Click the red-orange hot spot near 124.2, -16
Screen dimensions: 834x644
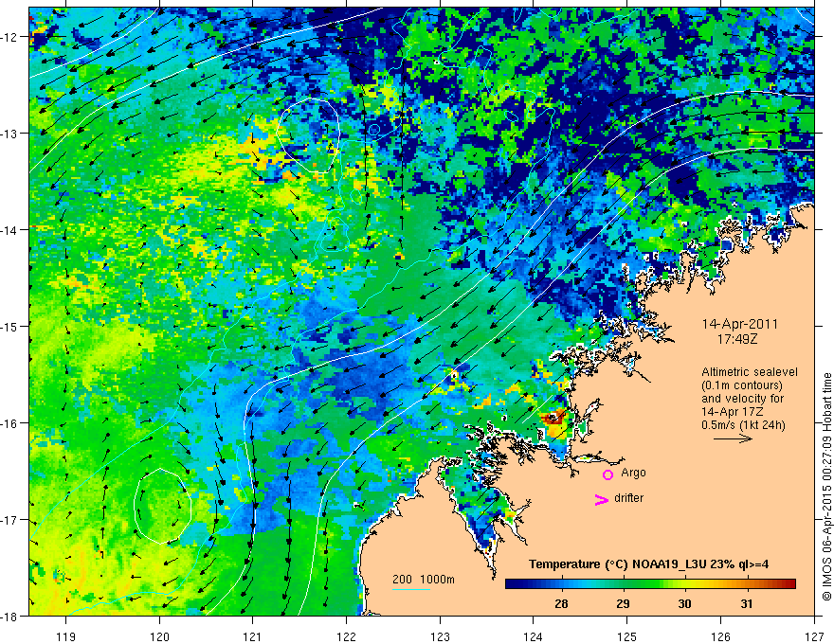coord(553,419)
